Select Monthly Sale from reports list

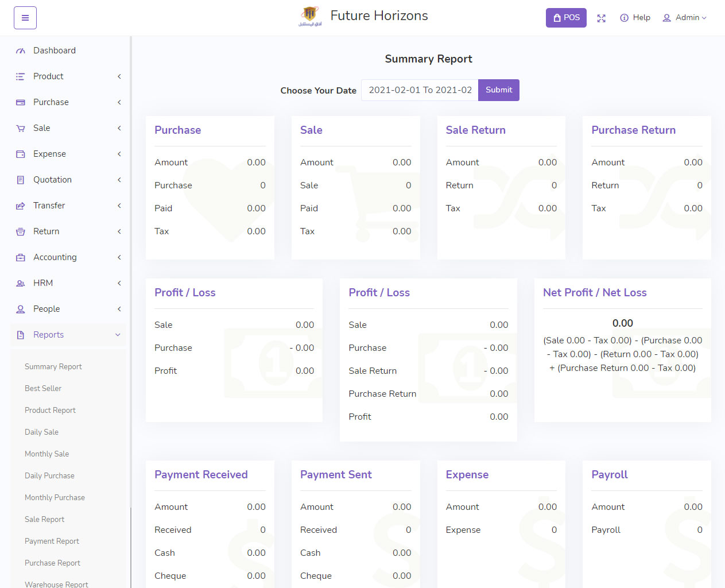click(46, 454)
